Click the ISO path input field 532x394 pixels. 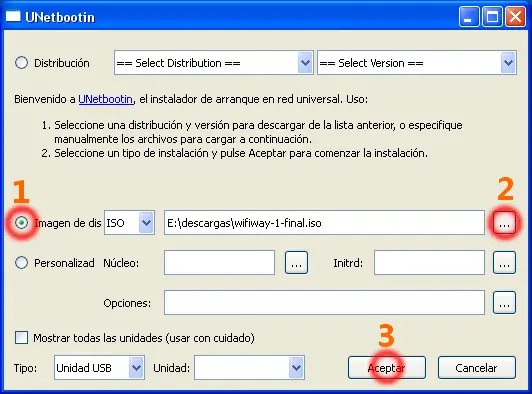[x=324, y=223]
